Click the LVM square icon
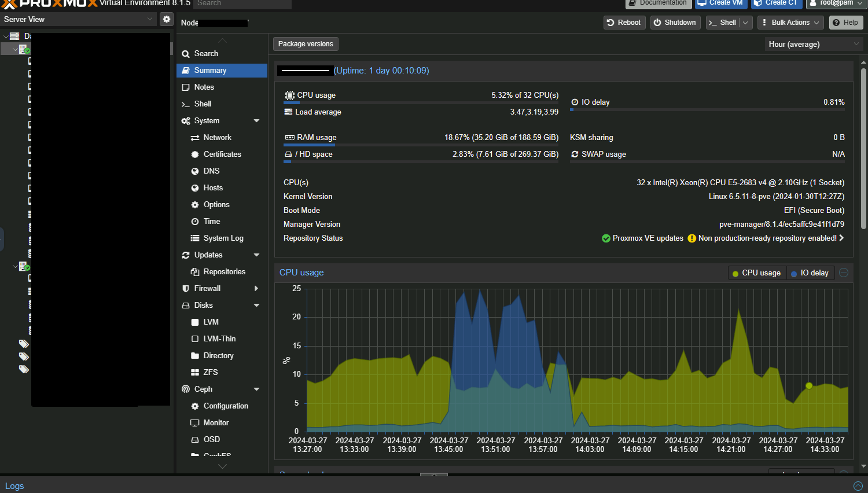 point(195,322)
